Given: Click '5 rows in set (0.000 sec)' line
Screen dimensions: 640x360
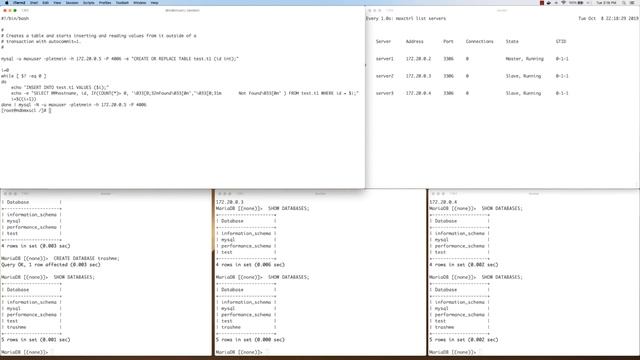Looking at the screenshot, I should [250, 340].
